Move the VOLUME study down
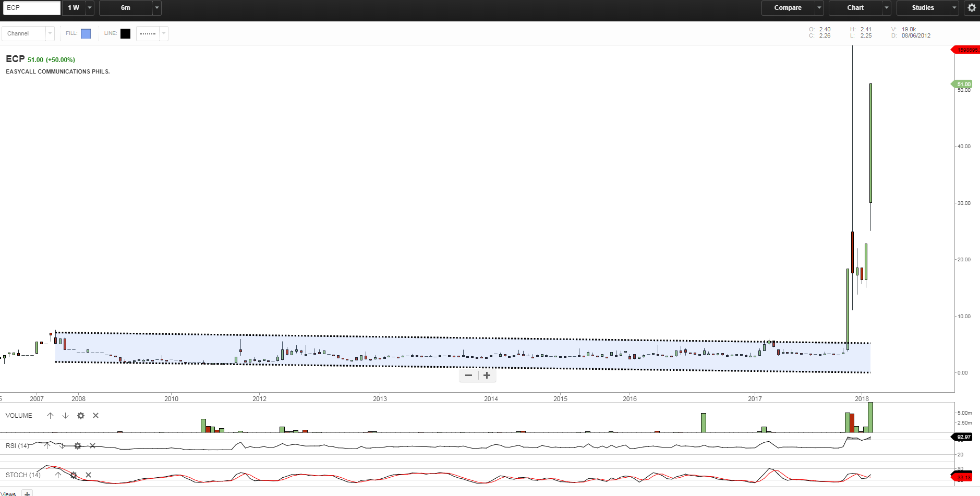The image size is (980, 496). click(x=65, y=415)
